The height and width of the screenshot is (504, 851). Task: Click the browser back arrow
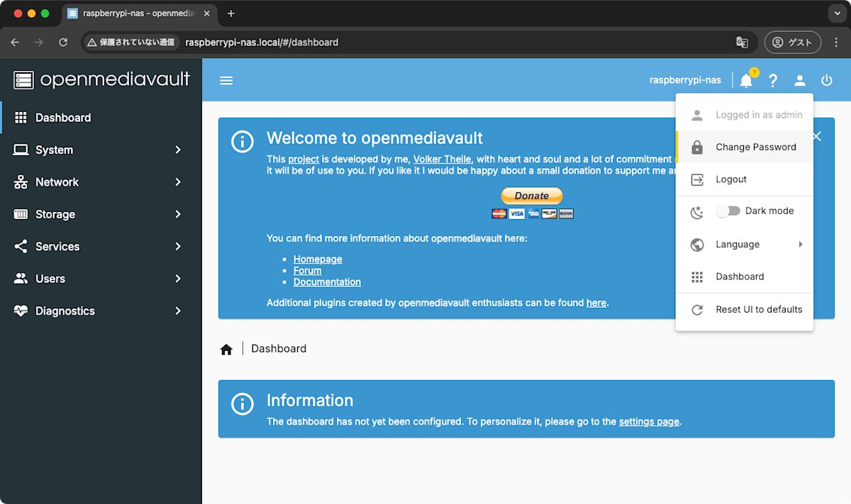[15, 43]
